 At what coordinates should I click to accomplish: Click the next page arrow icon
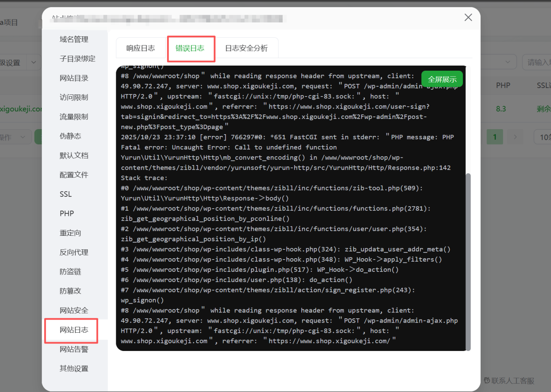click(515, 137)
